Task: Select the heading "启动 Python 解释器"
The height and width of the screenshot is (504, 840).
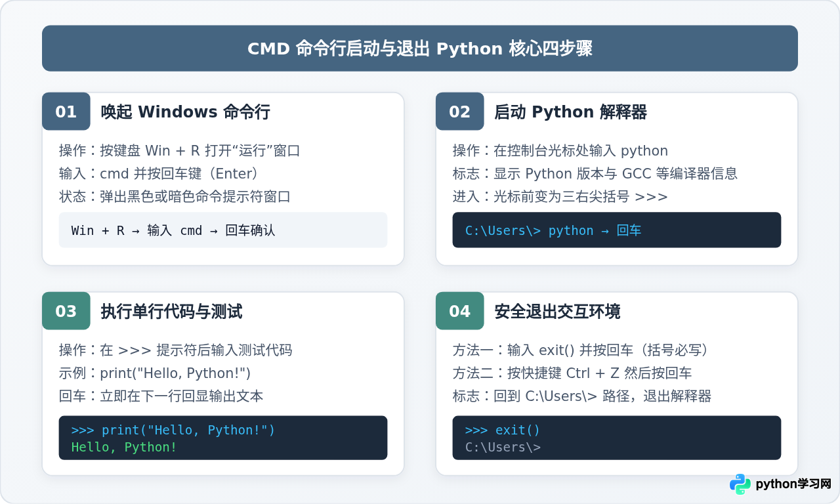Action: [x=570, y=112]
